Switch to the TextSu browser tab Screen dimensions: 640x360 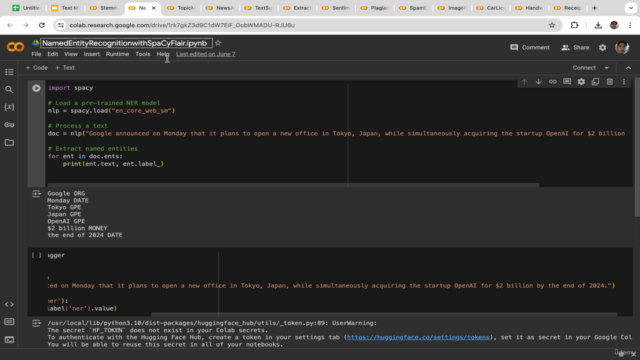(x=259, y=8)
